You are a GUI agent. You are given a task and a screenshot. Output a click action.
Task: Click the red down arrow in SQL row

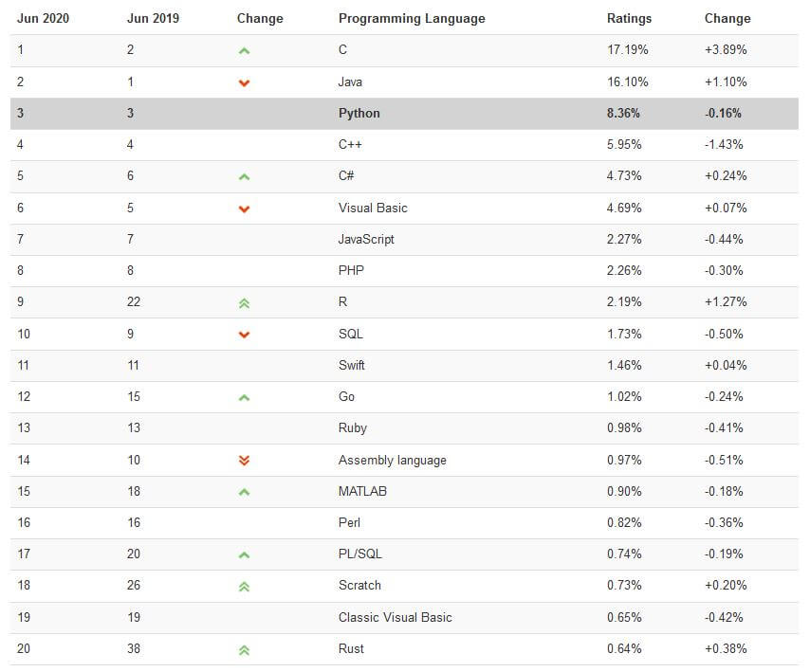tap(245, 335)
